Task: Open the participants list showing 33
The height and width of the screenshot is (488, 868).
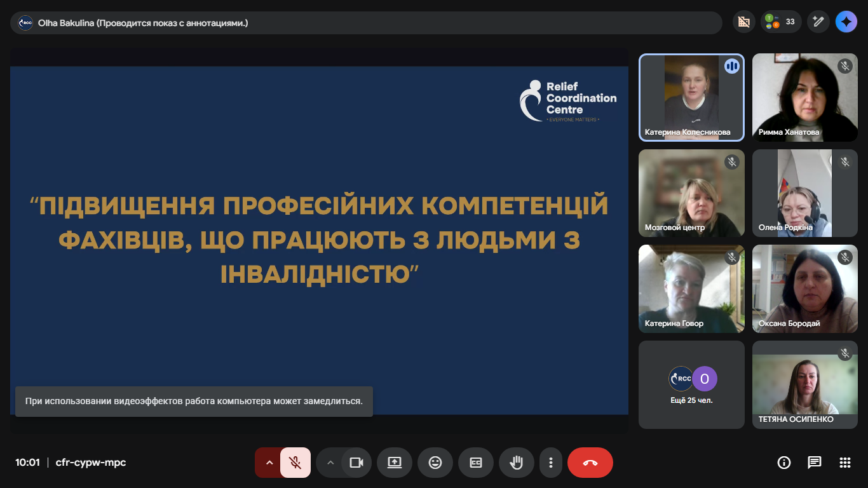Action: 781,22
